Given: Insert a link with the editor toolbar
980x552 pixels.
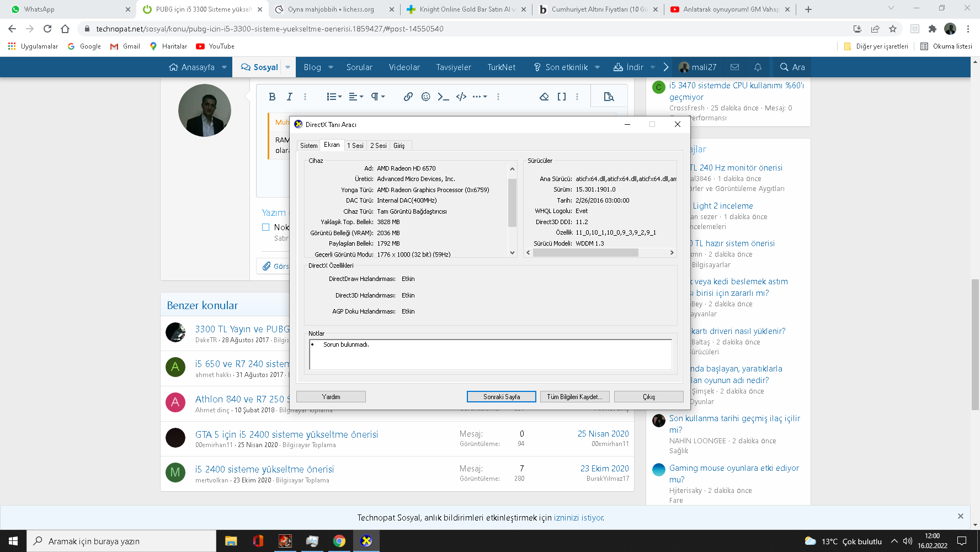Looking at the screenshot, I should 408,97.
